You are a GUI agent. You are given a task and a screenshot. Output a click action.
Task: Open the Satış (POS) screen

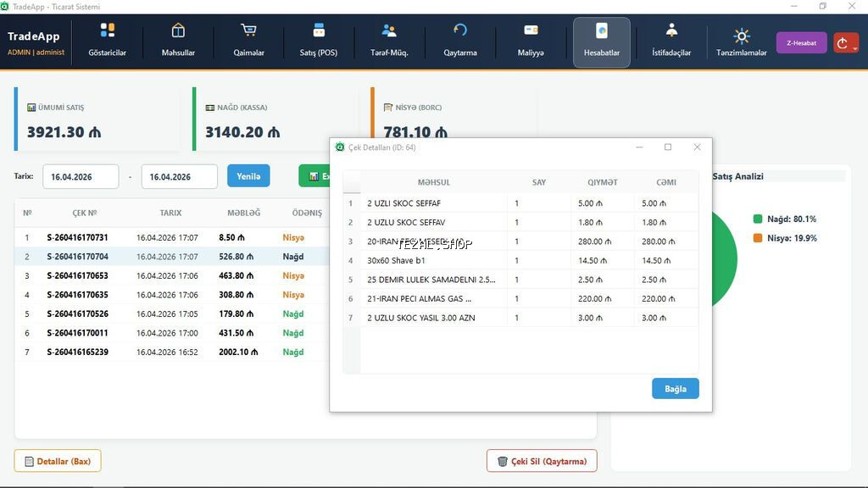click(318, 38)
